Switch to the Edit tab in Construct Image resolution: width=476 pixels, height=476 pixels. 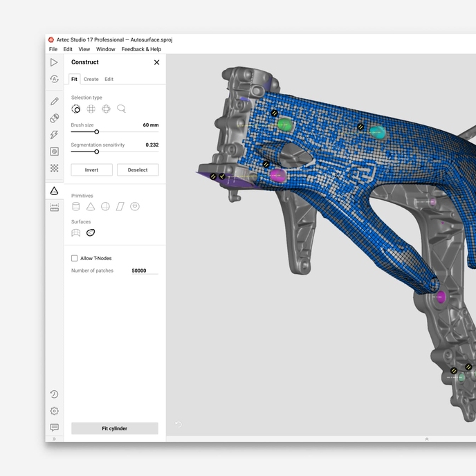tap(109, 80)
